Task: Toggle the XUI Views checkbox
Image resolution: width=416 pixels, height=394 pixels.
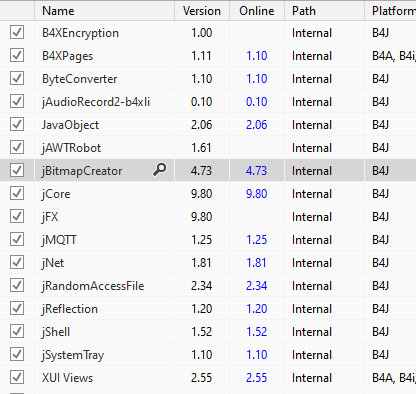Action: point(17,377)
